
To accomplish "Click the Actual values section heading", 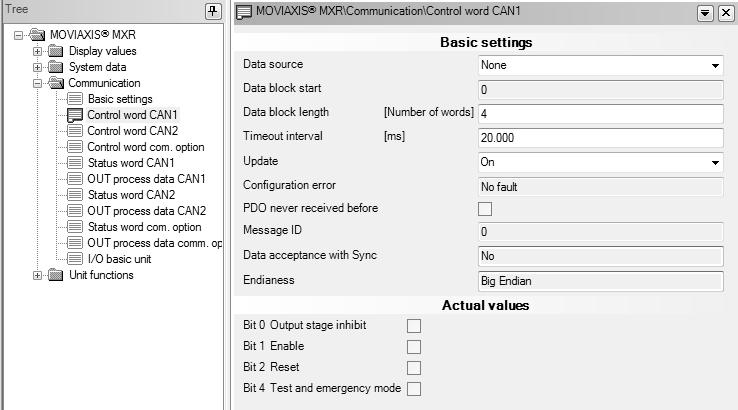I will pos(485,305).
